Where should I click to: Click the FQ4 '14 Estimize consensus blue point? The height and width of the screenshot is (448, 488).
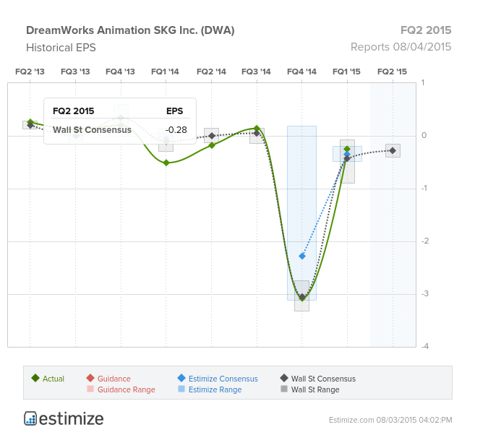(x=302, y=256)
